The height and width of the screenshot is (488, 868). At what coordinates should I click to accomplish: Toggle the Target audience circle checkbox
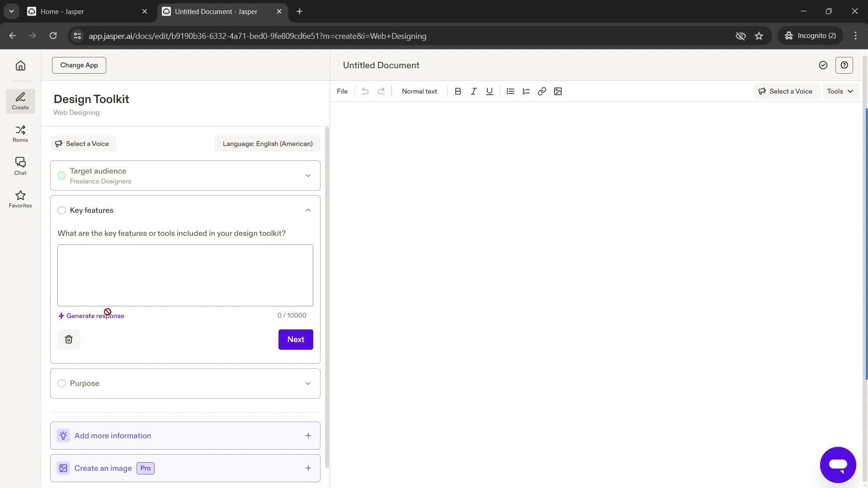tap(61, 175)
